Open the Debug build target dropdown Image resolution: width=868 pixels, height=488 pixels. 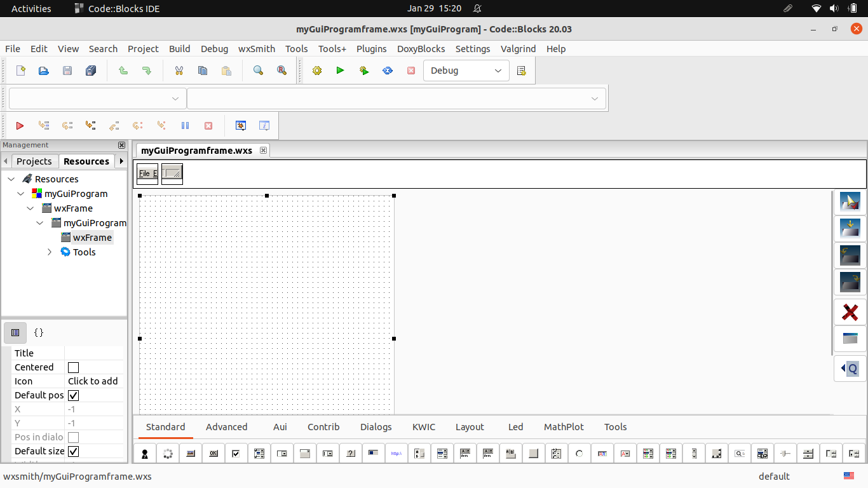(x=466, y=71)
